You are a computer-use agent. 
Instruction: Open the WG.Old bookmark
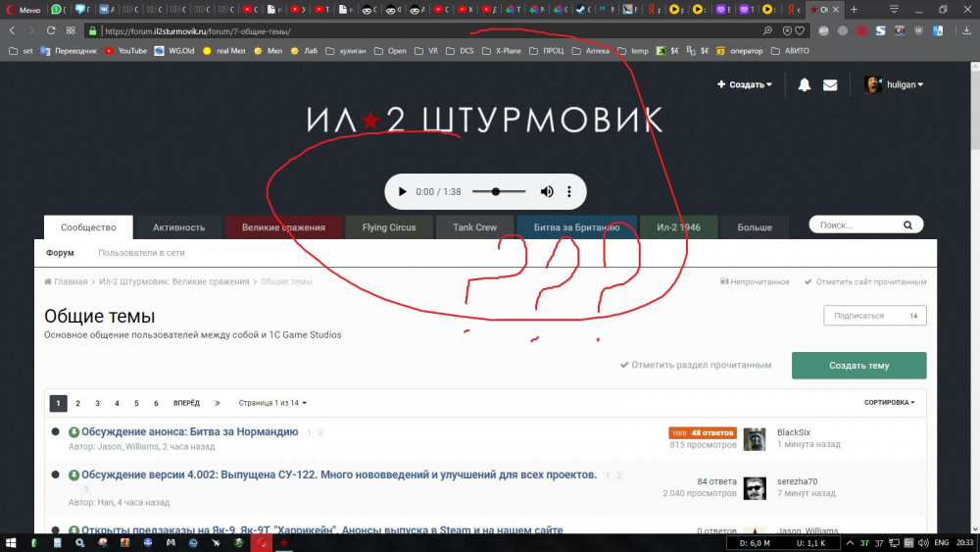click(174, 51)
